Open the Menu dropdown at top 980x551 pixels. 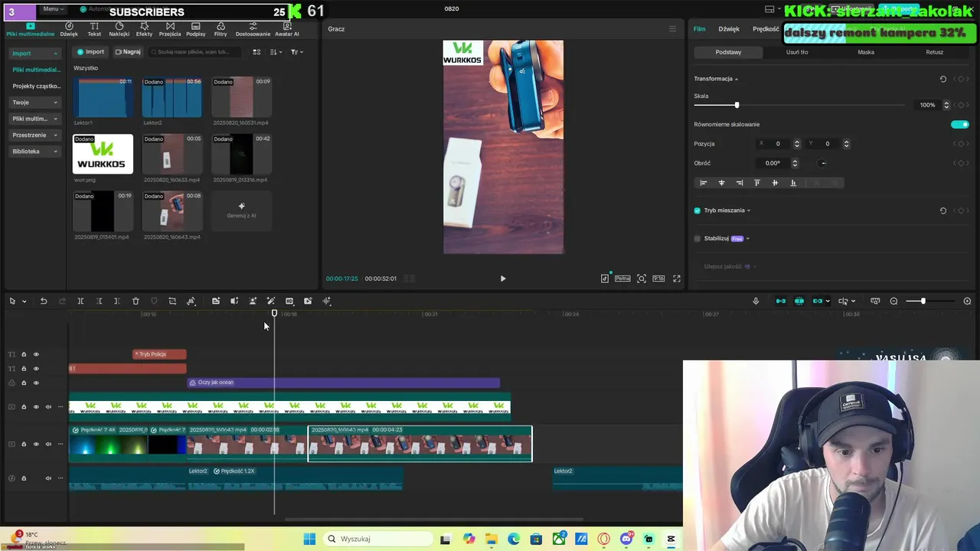point(52,9)
